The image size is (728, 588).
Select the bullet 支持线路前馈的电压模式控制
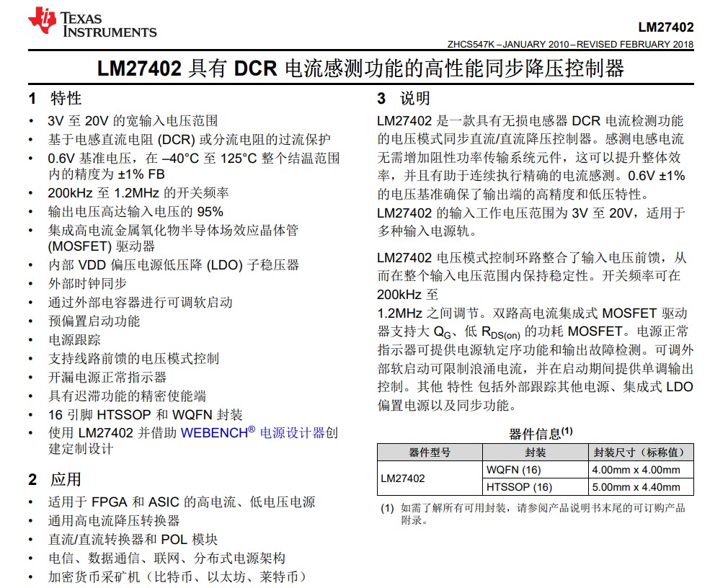[x=133, y=358]
